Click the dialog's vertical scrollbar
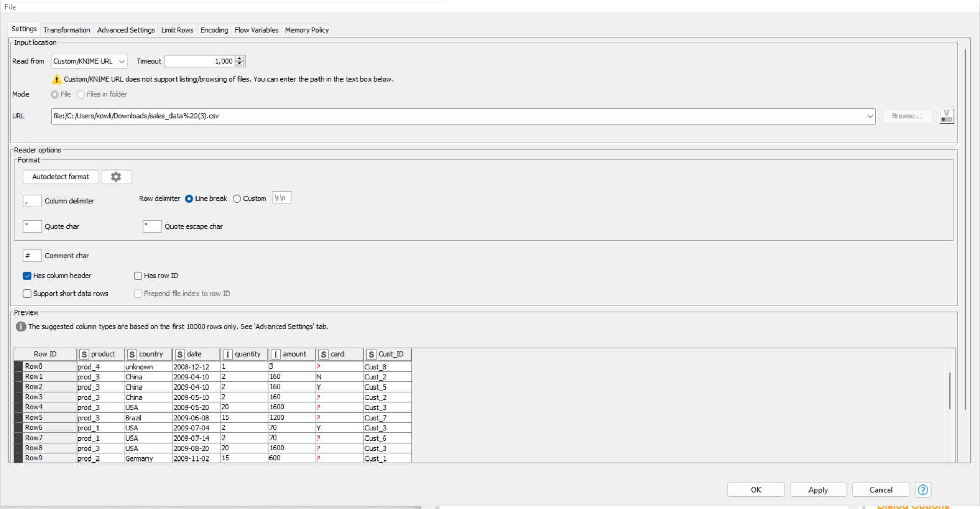 click(965, 230)
